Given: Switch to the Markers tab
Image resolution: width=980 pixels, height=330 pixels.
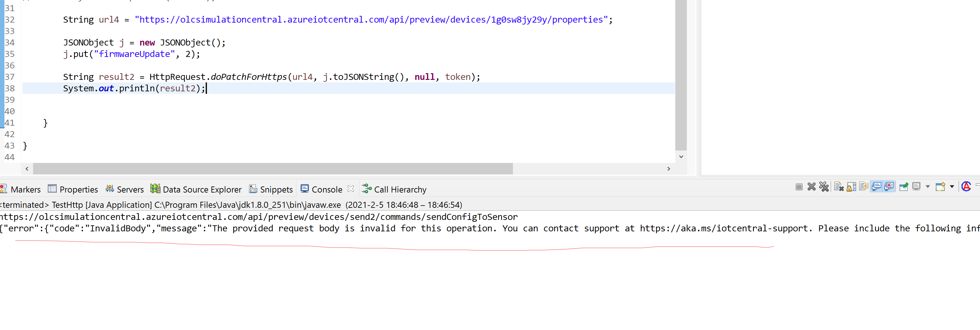Looking at the screenshot, I should [21, 189].
